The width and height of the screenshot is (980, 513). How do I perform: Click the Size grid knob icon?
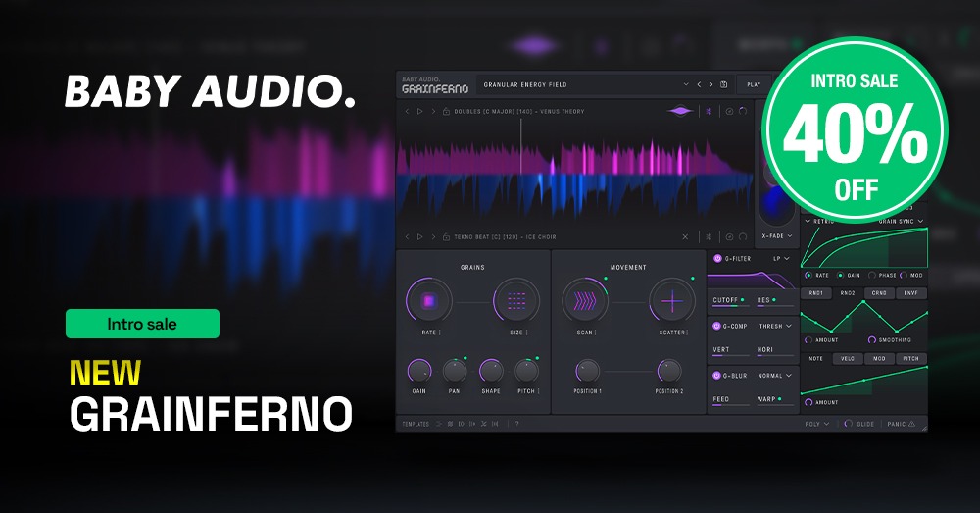(516, 301)
